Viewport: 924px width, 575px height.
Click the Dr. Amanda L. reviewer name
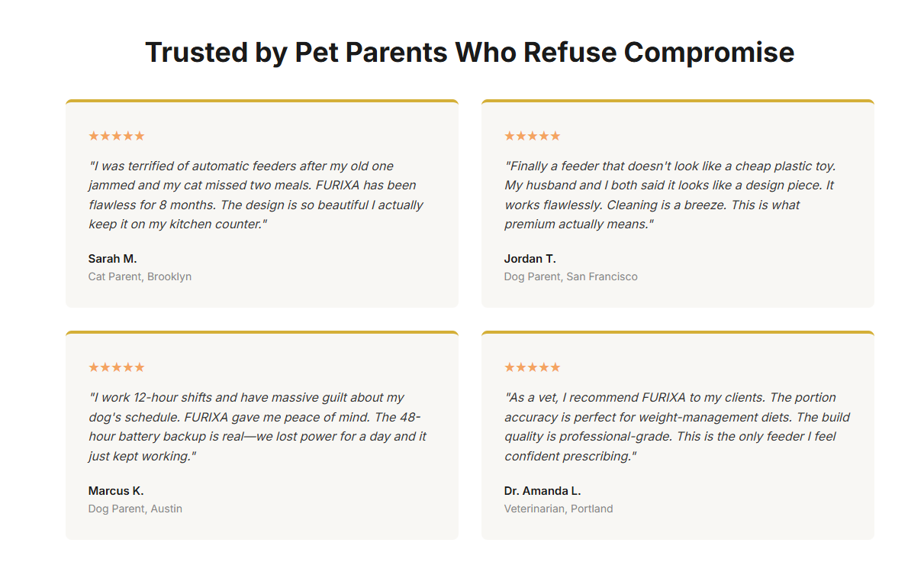coord(542,491)
